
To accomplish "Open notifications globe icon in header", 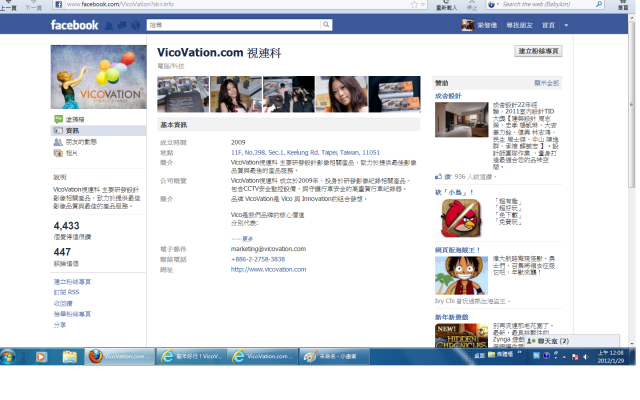I will pyautogui.click(x=136, y=26).
